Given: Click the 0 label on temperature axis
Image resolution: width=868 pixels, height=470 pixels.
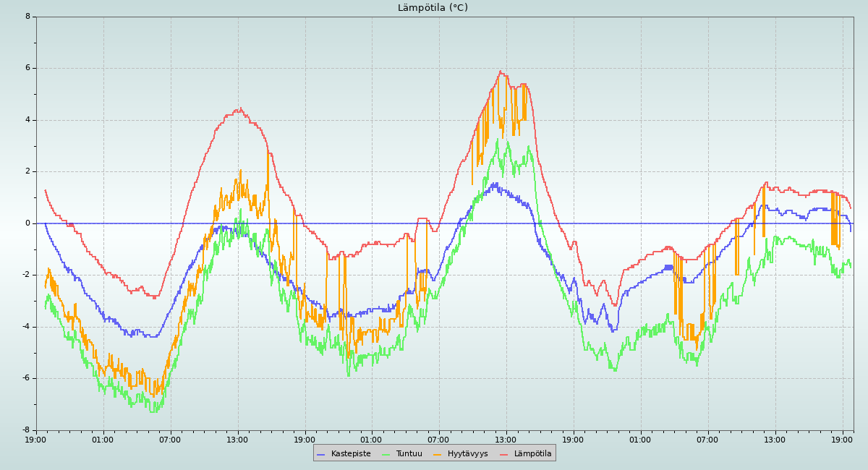Looking at the screenshot, I should pyautogui.click(x=27, y=223).
